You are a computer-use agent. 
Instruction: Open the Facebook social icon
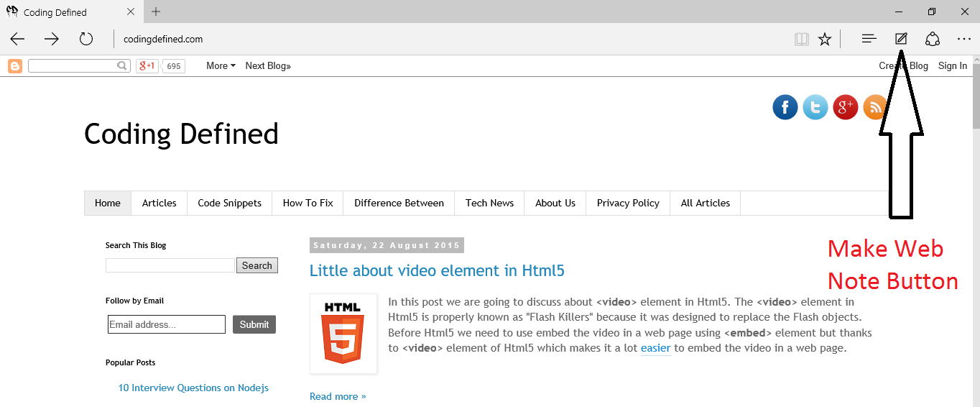pyautogui.click(x=785, y=108)
